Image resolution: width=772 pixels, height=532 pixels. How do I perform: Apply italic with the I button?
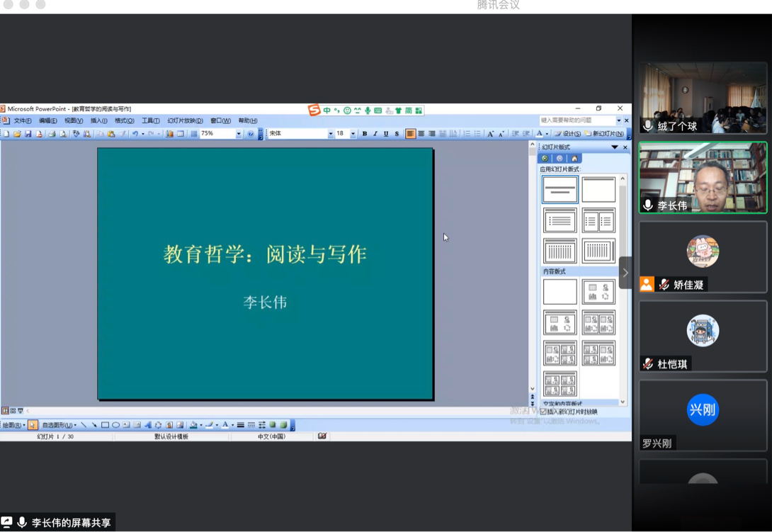375,134
